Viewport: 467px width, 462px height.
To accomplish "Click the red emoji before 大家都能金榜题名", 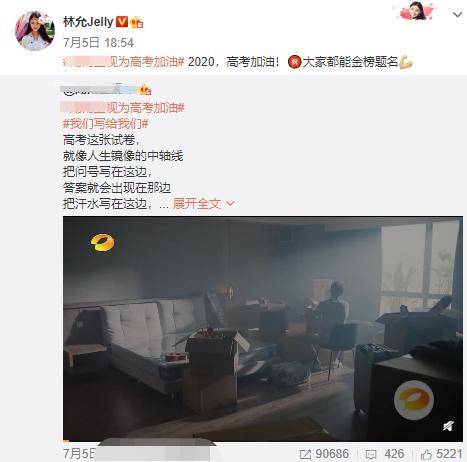I will [x=294, y=62].
